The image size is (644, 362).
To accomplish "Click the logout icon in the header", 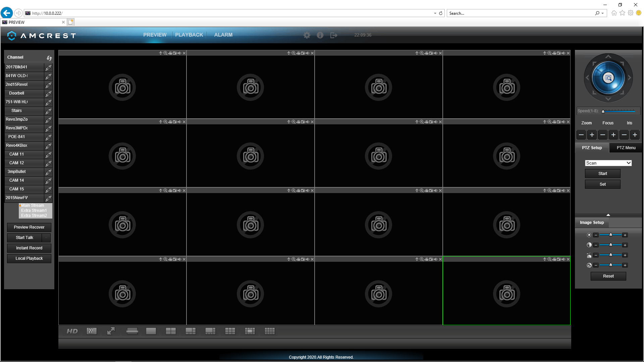I will tap(334, 35).
